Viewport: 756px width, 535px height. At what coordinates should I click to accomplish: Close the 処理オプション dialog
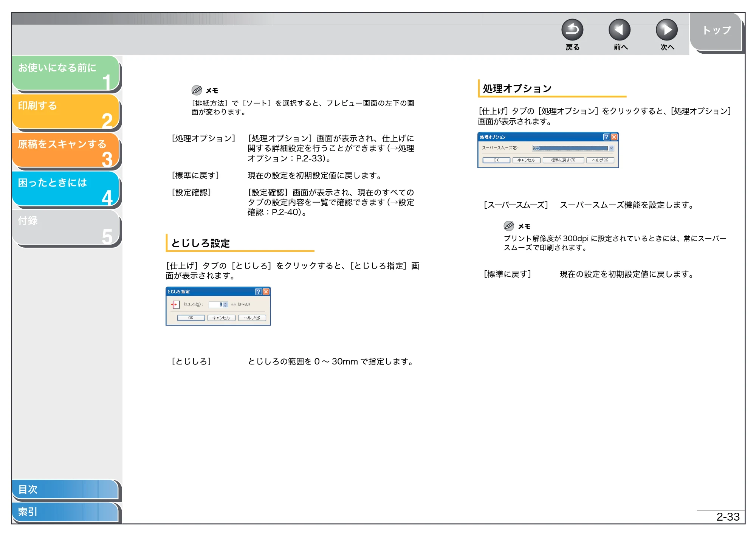coord(614,137)
